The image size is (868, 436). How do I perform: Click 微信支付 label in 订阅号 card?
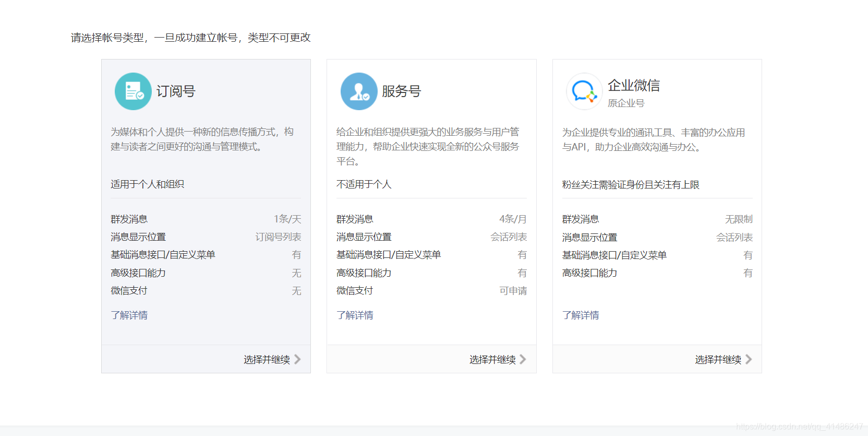129,291
